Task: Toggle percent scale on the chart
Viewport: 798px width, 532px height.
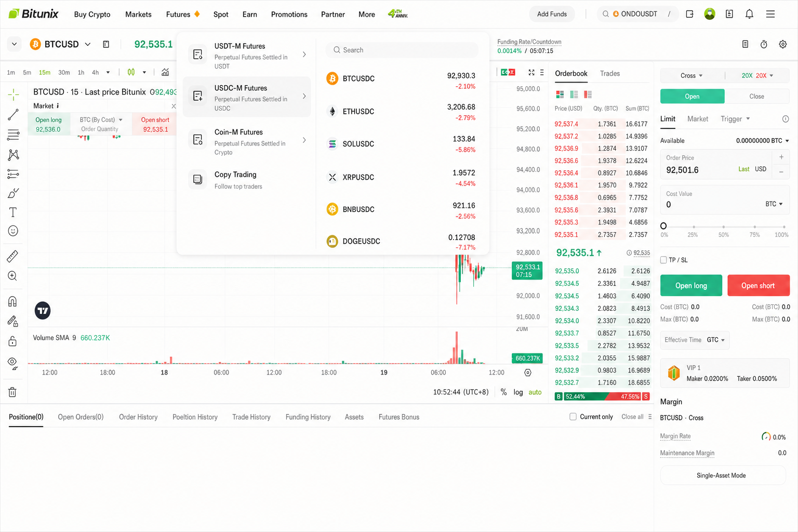Action: pyautogui.click(x=503, y=392)
